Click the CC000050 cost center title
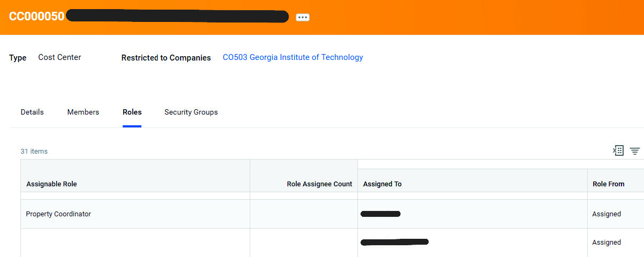Screen dimensions: 644x257 (x=36, y=17)
